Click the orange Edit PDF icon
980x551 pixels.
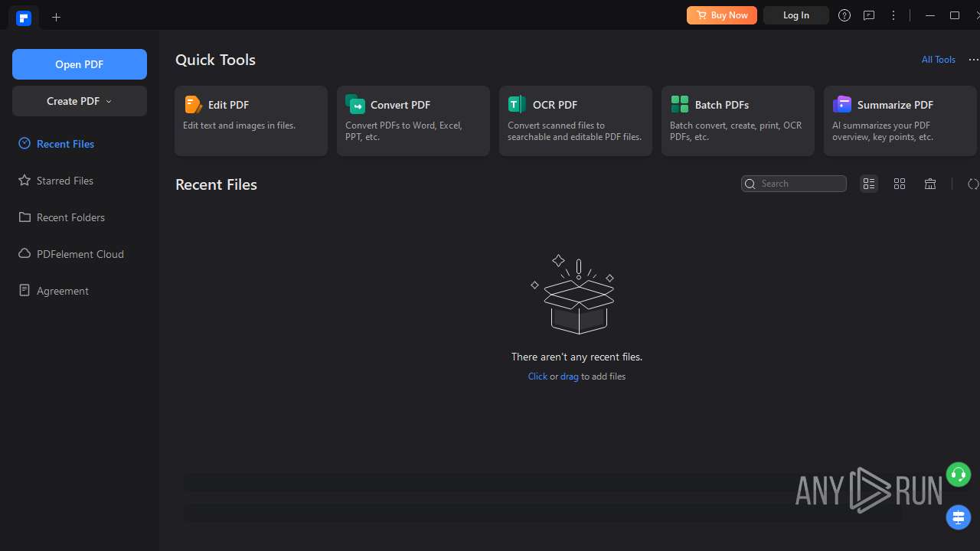click(x=193, y=104)
